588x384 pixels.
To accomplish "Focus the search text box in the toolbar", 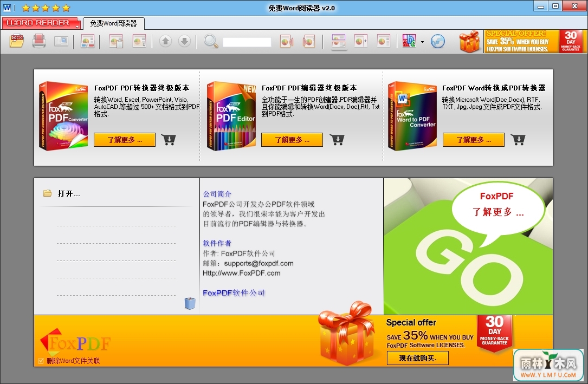I will (x=247, y=42).
